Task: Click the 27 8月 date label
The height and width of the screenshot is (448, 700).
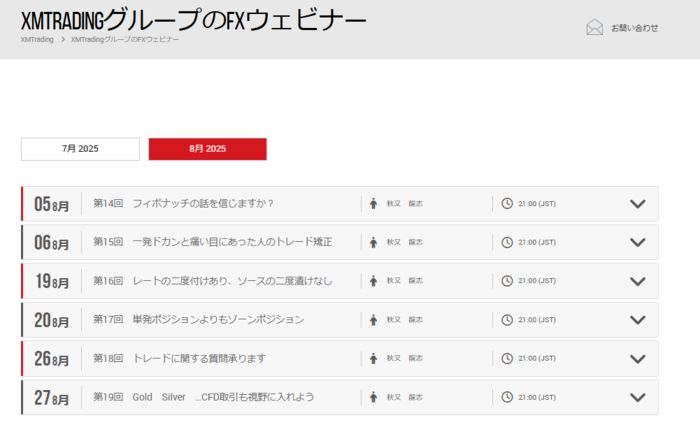Action: point(51,398)
